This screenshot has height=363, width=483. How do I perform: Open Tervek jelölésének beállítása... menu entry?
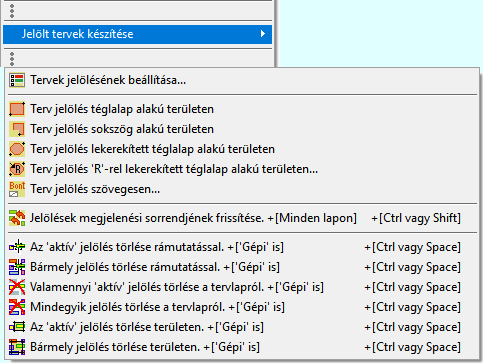[x=243, y=80]
